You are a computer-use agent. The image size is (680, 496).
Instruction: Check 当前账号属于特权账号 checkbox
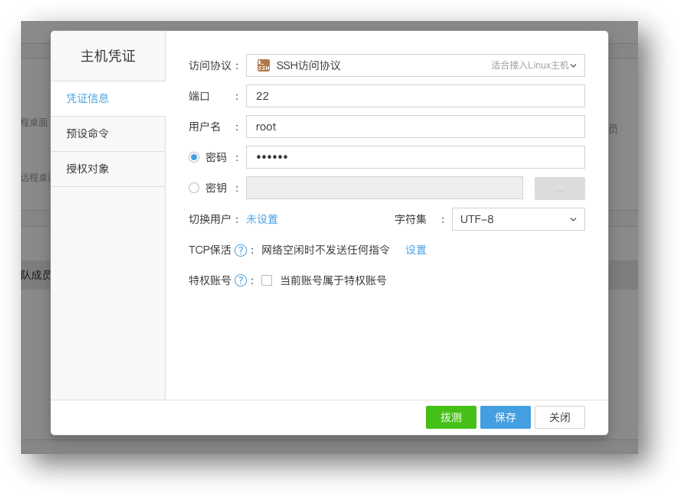[x=267, y=281]
